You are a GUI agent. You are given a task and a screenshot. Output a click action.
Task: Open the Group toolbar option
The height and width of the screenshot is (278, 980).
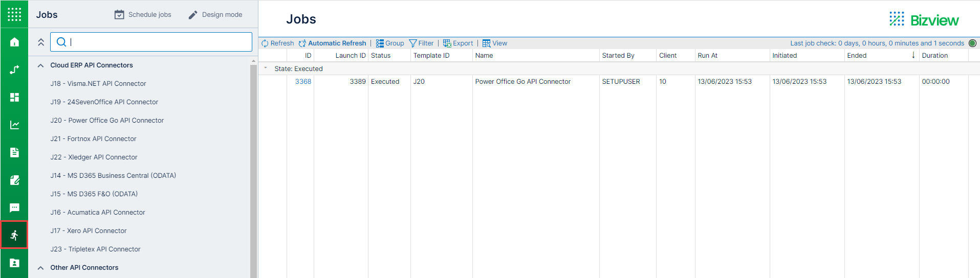point(390,43)
